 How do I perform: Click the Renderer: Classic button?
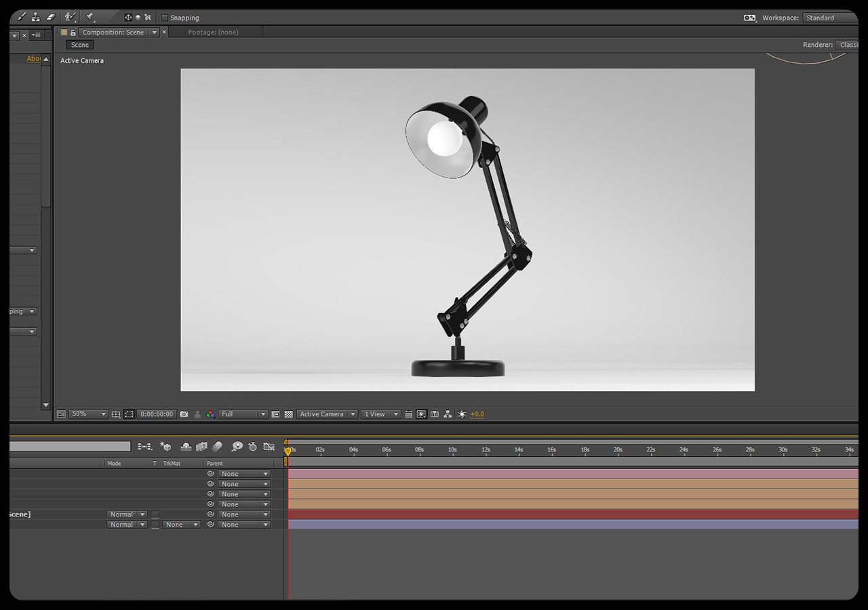pyautogui.click(x=849, y=44)
